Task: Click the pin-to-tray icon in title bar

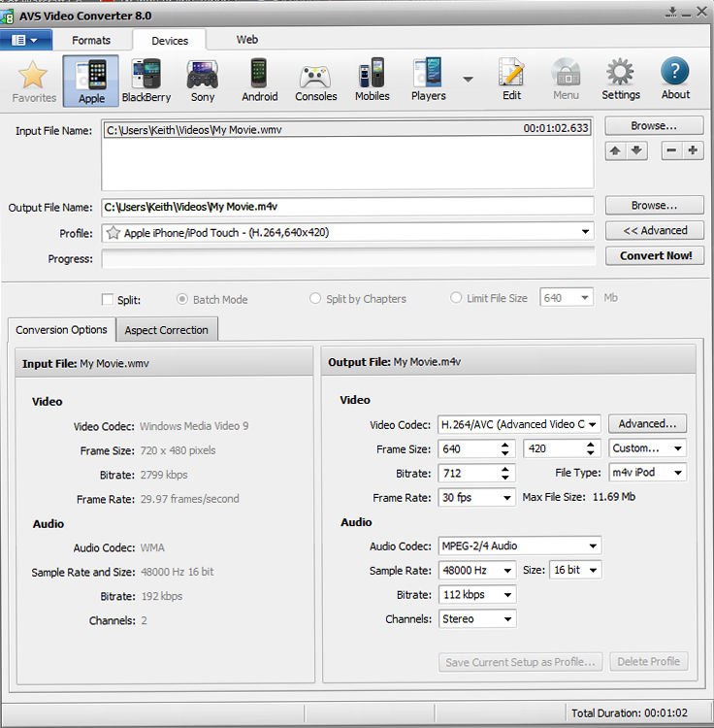Action: pos(671,13)
